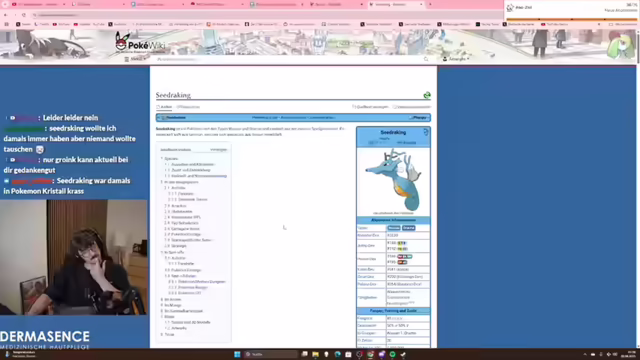Click the Edge icon in the taskbar

click(338, 354)
